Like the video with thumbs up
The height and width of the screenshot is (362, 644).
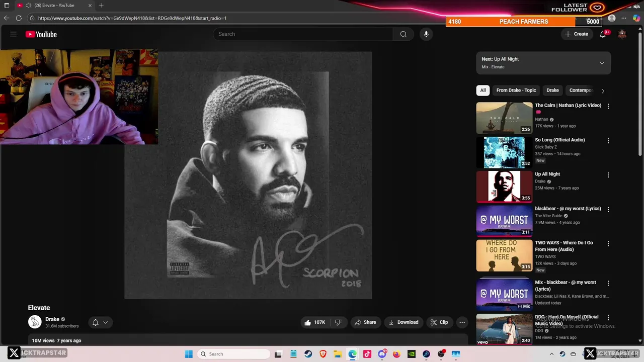point(314,322)
